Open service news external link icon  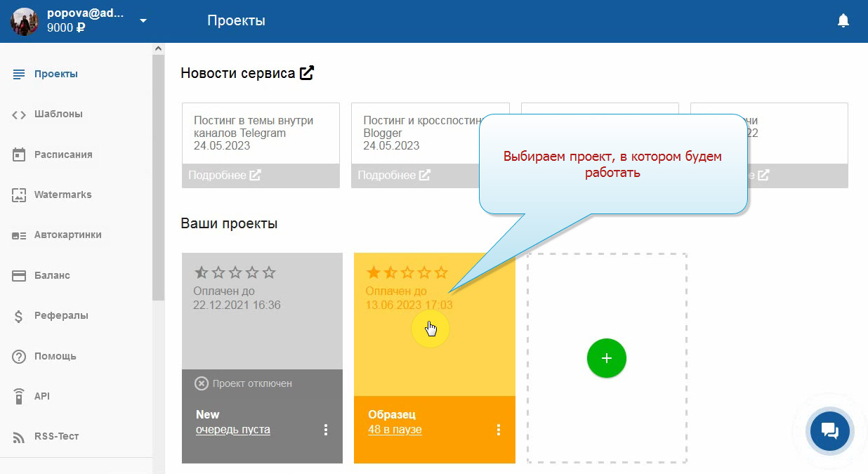[x=307, y=72]
